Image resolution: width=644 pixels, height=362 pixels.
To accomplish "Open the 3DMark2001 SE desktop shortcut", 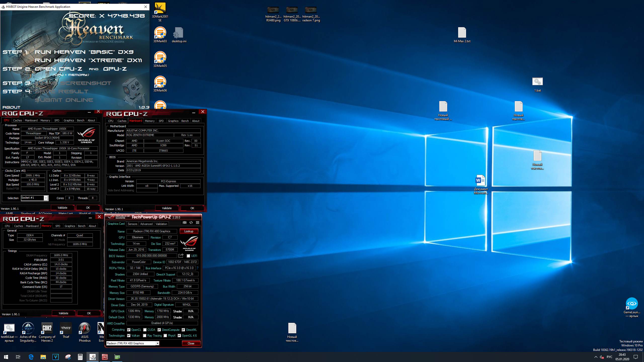I will pos(160,12).
